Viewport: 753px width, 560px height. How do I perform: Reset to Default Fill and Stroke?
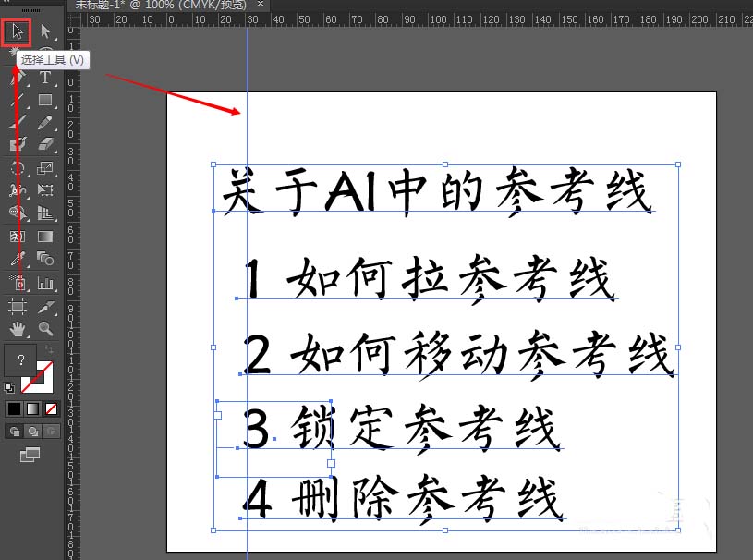[x=9, y=387]
